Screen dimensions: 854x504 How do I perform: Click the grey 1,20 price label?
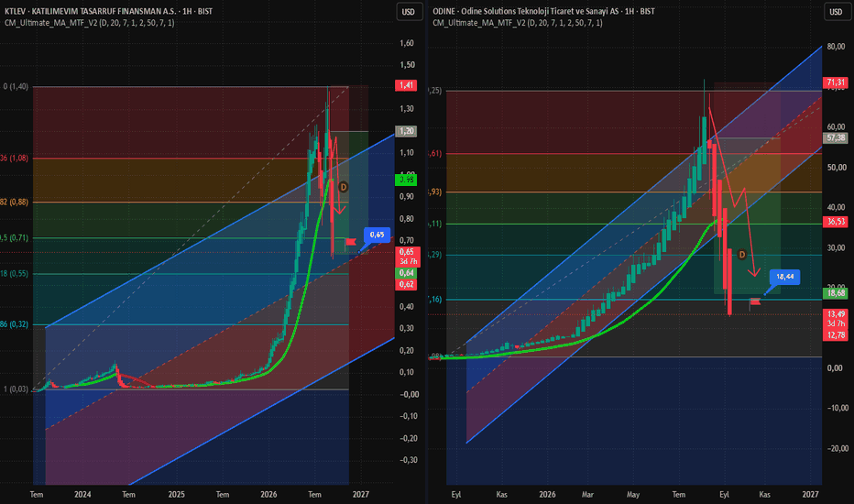406,131
